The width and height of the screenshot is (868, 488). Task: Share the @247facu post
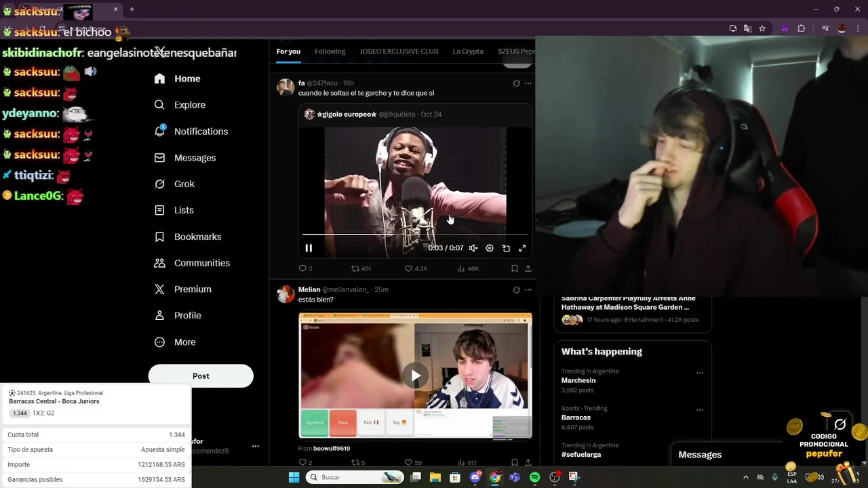tap(528, 268)
